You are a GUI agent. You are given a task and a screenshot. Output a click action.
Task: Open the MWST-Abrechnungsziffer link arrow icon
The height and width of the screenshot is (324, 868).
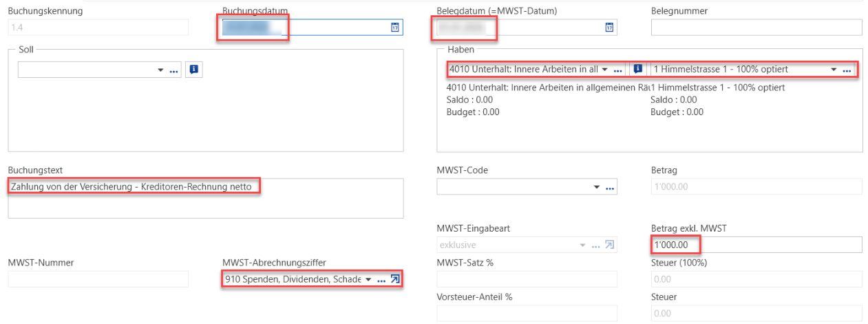(x=395, y=279)
